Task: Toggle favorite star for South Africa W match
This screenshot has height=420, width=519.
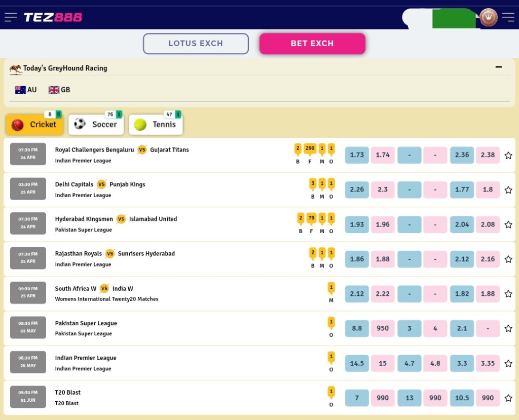Action: coord(508,294)
